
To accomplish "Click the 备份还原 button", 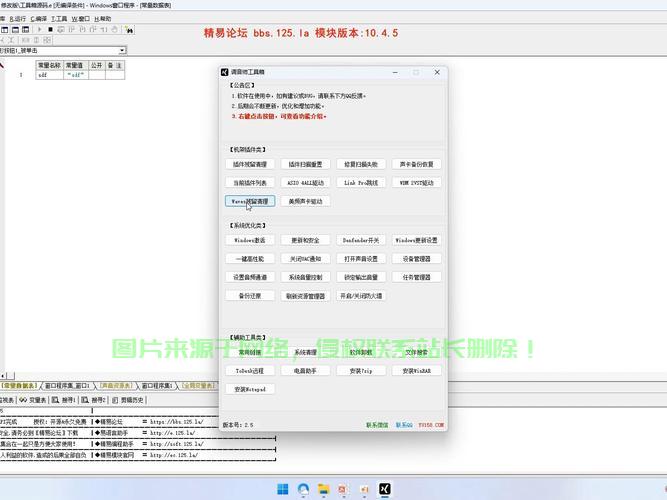I will point(250,296).
